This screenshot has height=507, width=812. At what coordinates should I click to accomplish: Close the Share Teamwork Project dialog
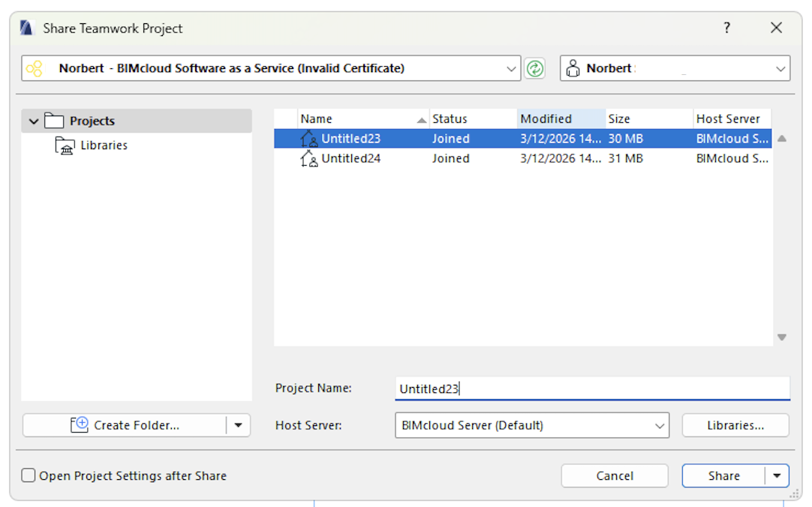tap(776, 28)
